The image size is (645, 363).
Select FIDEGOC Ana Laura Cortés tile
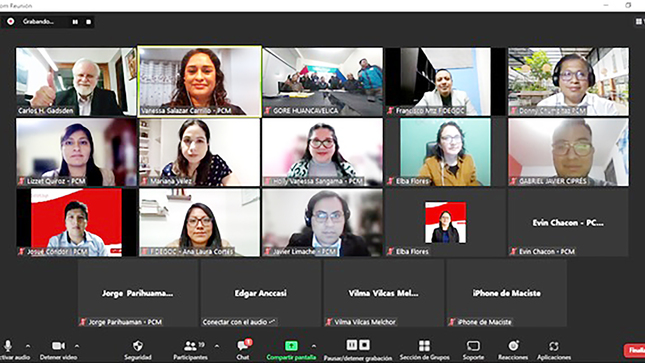pos(199,223)
